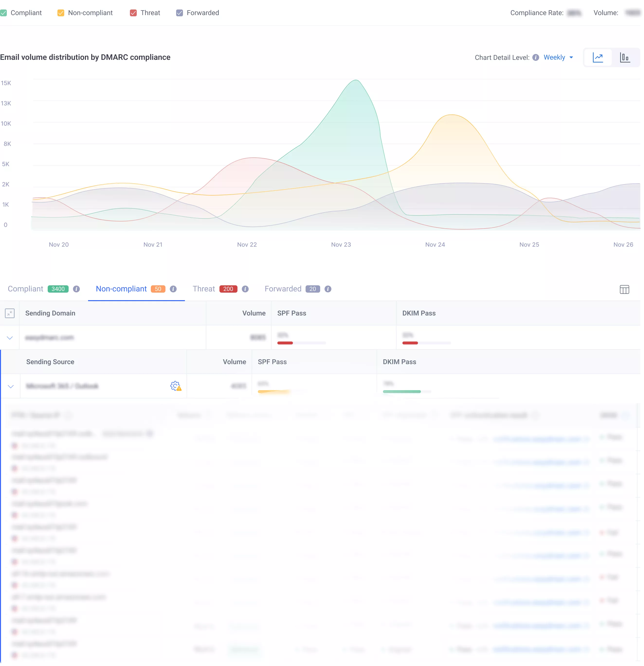Sort by the Volume column header
This screenshot has width=644, height=666.
coord(254,313)
